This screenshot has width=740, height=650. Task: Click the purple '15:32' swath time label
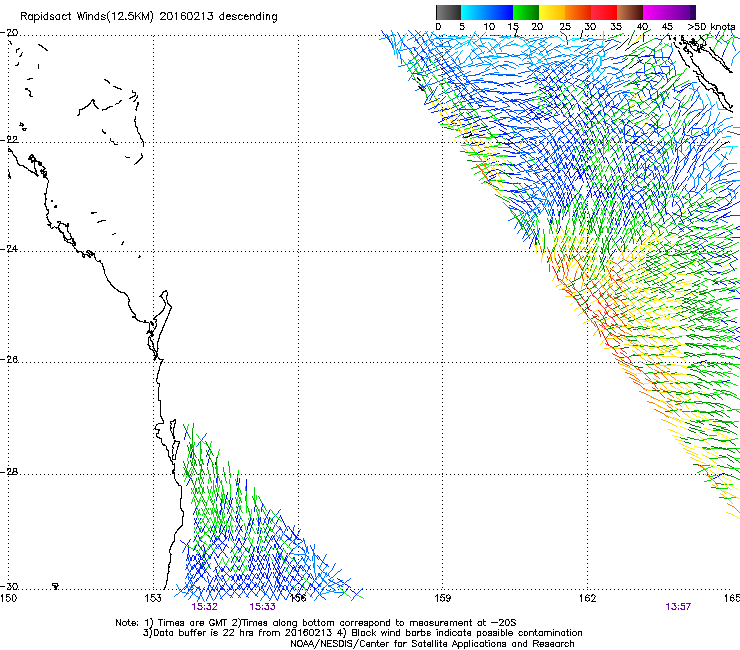[204, 607]
